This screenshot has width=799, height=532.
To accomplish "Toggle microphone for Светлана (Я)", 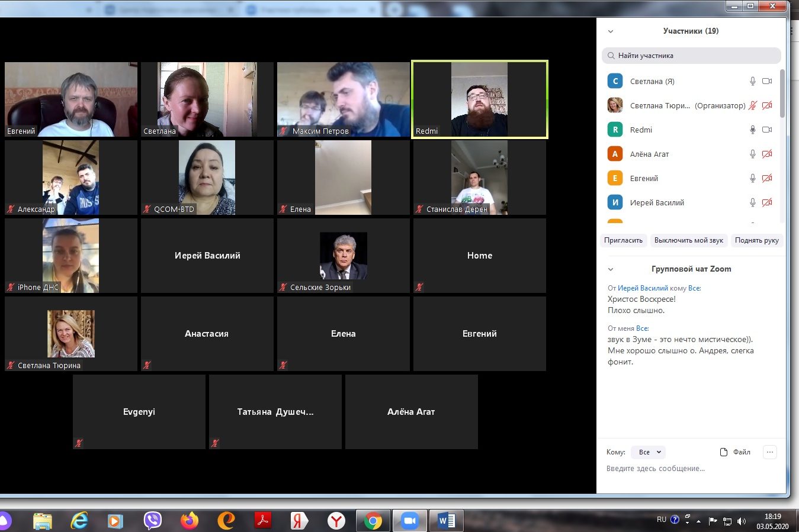I will (752, 81).
